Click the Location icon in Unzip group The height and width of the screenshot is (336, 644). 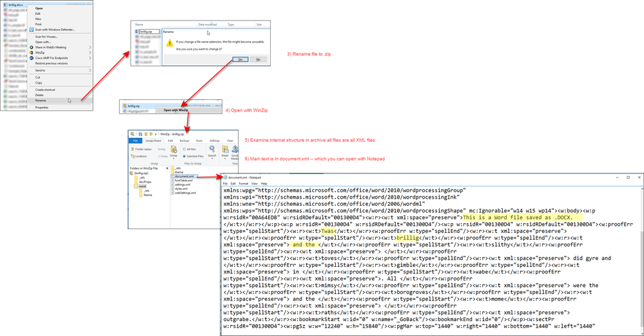133,156
